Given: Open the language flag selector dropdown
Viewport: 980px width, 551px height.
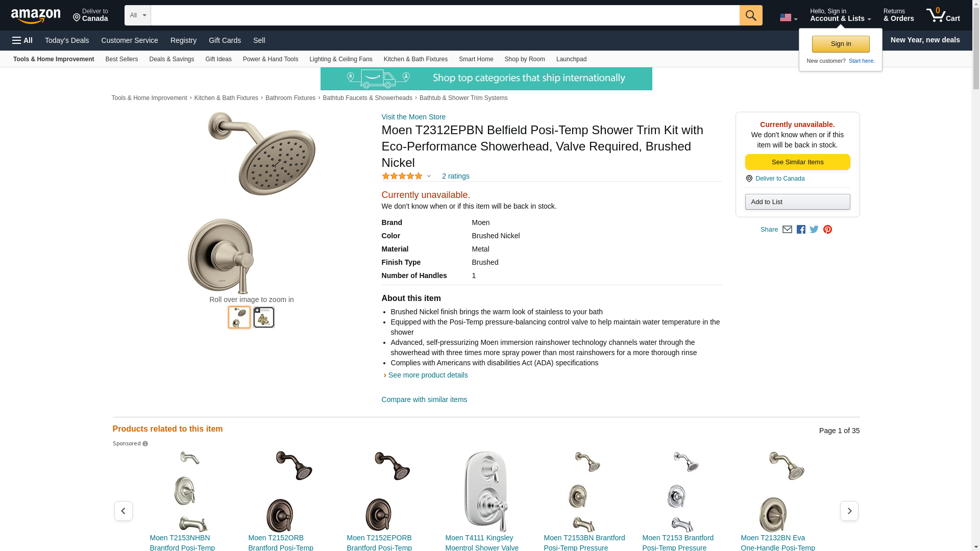Looking at the screenshot, I should [x=788, y=17].
